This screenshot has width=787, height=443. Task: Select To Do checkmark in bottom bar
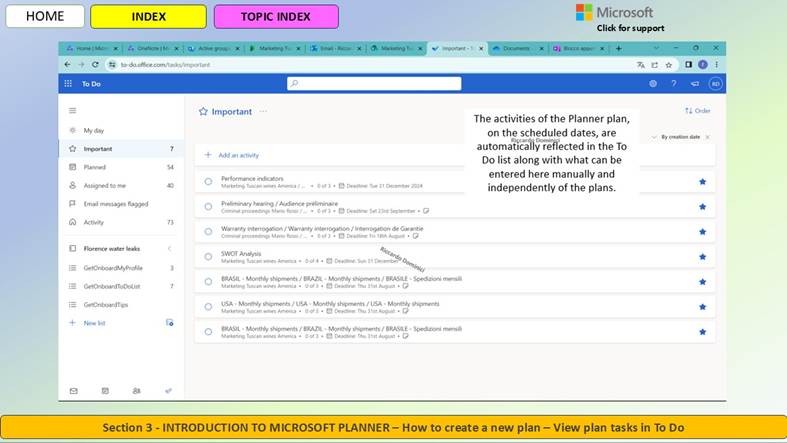click(168, 391)
